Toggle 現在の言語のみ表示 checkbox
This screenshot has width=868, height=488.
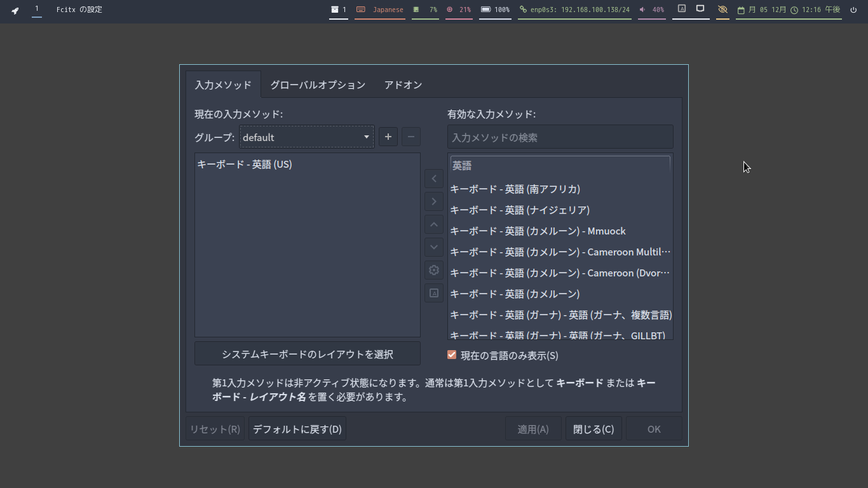[452, 355]
